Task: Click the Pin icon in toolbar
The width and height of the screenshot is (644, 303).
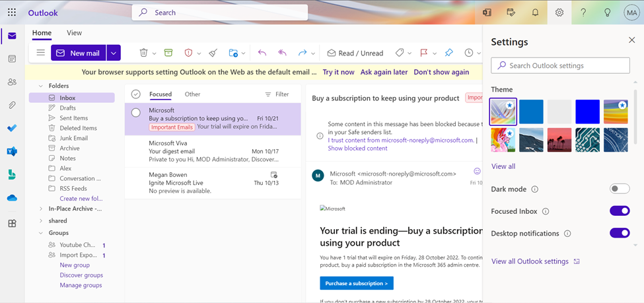Action: coord(449,53)
